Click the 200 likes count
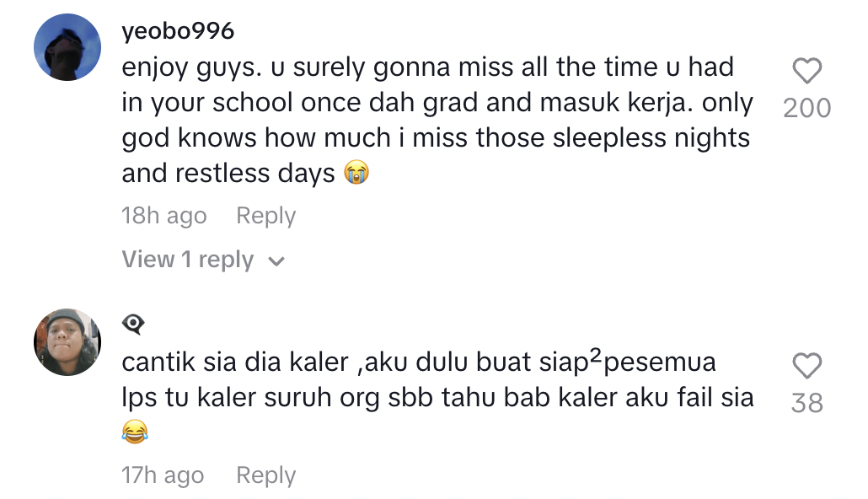The height and width of the screenshot is (499, 868). coord(806,108)
